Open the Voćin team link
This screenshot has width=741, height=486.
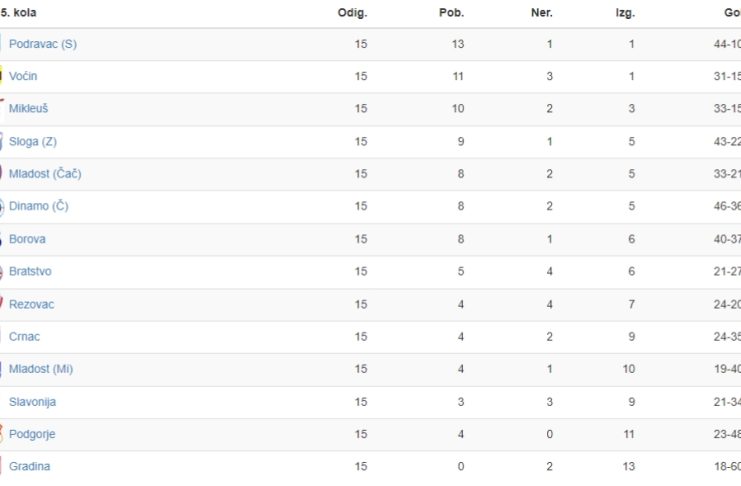[x=23, y=76]
